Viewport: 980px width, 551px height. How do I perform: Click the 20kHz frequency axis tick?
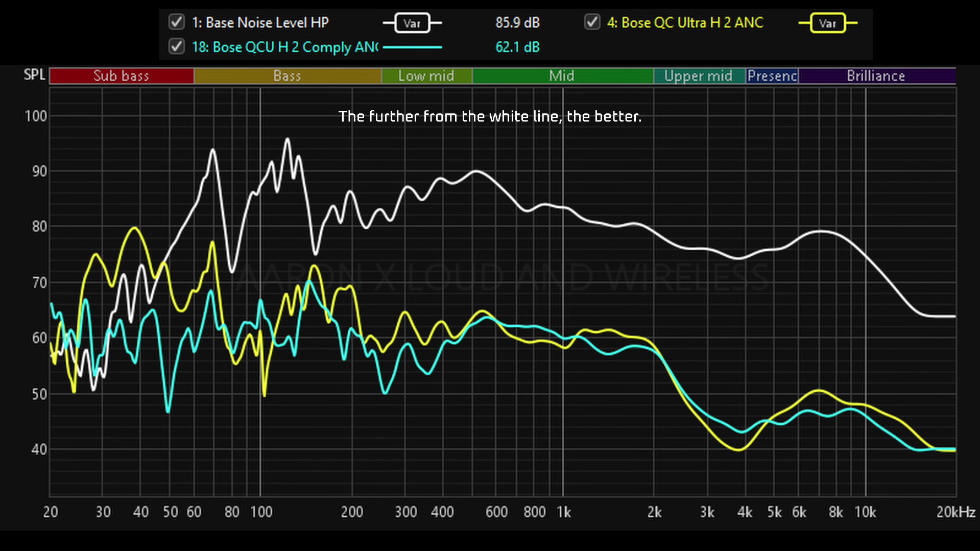955,512
